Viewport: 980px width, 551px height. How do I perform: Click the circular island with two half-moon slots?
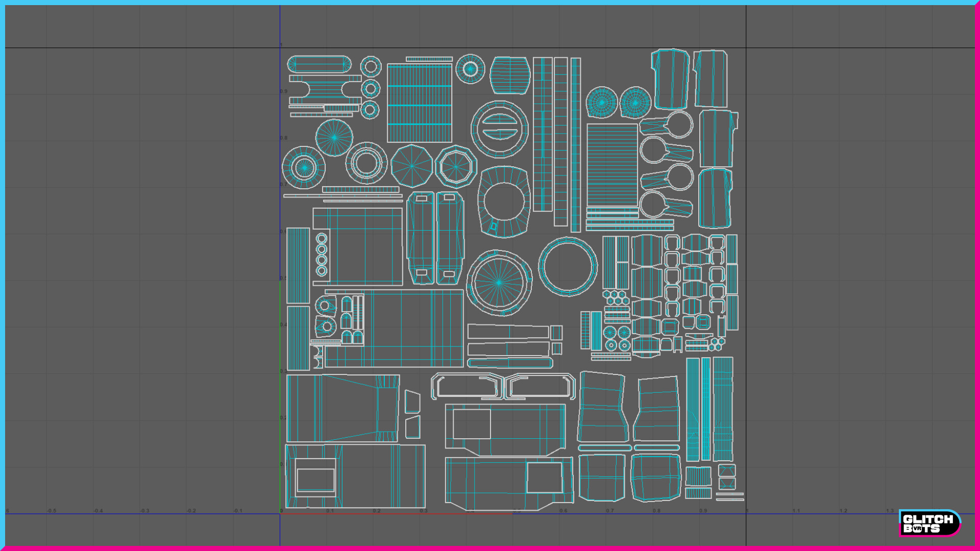tap(499, 129)
